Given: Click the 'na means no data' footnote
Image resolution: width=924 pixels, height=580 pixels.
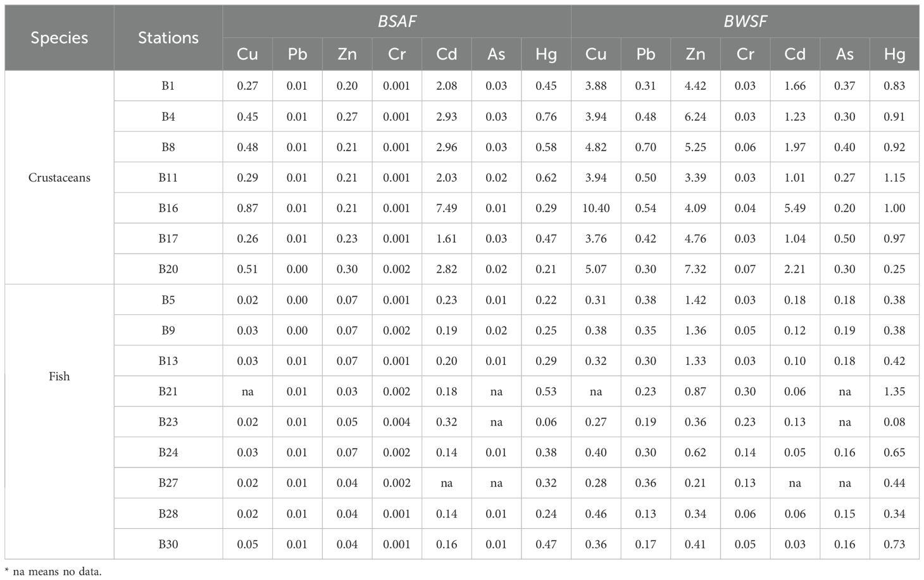Looking at the screenshot, I should tap(53, 572).
